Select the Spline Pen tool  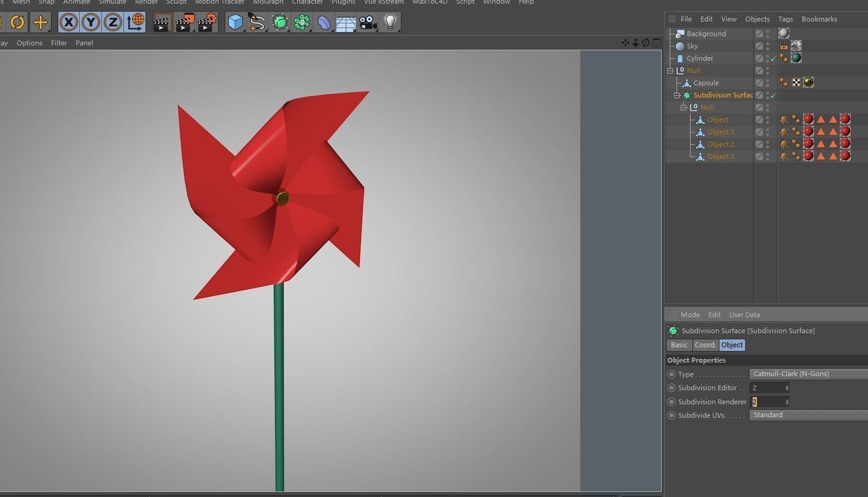coord(257,23)
